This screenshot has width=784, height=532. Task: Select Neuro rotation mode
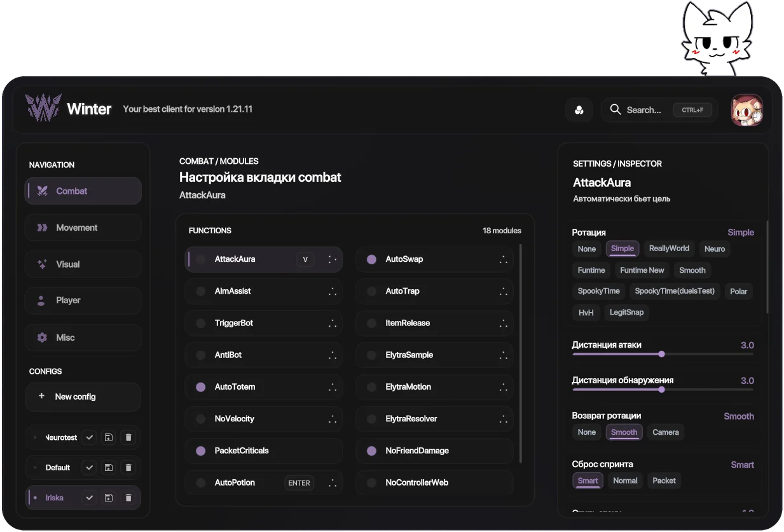pyautogui.click(x=715, y=249)
